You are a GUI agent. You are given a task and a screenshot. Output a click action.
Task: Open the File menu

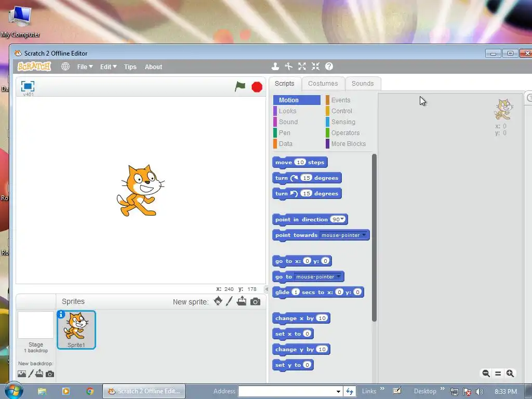[x=85, y=67]
